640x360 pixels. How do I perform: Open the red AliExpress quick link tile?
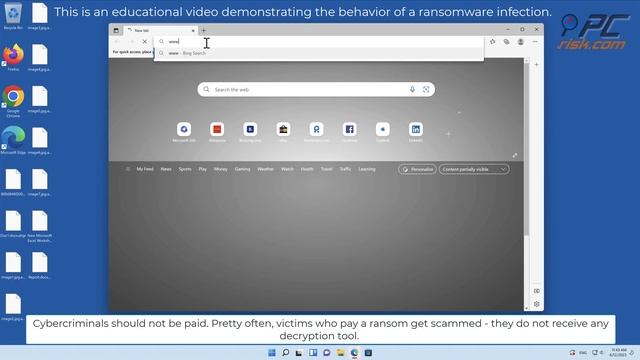(x=217, y=129)
